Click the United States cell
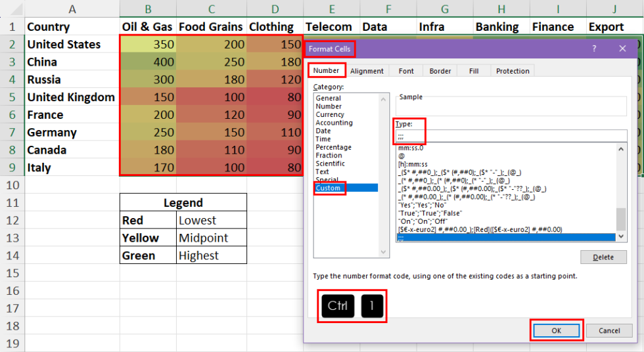 pyautogui.click(x=72, y=44)
